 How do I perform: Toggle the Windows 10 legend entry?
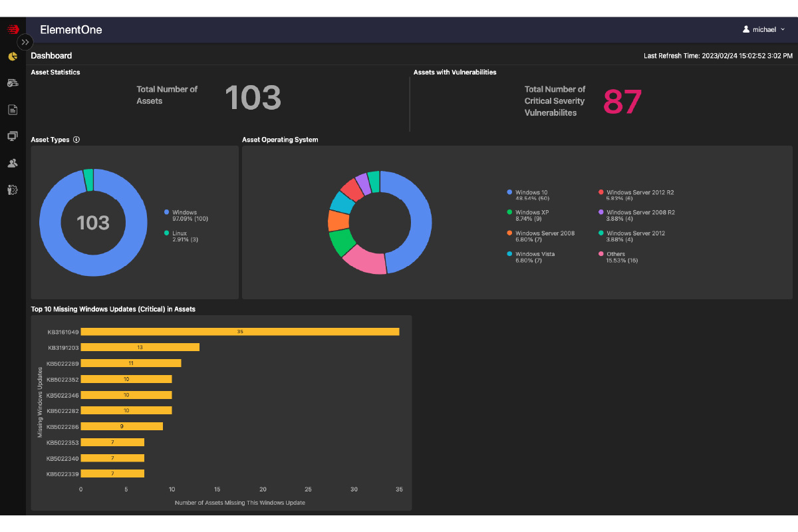click(x=528, y=195)
